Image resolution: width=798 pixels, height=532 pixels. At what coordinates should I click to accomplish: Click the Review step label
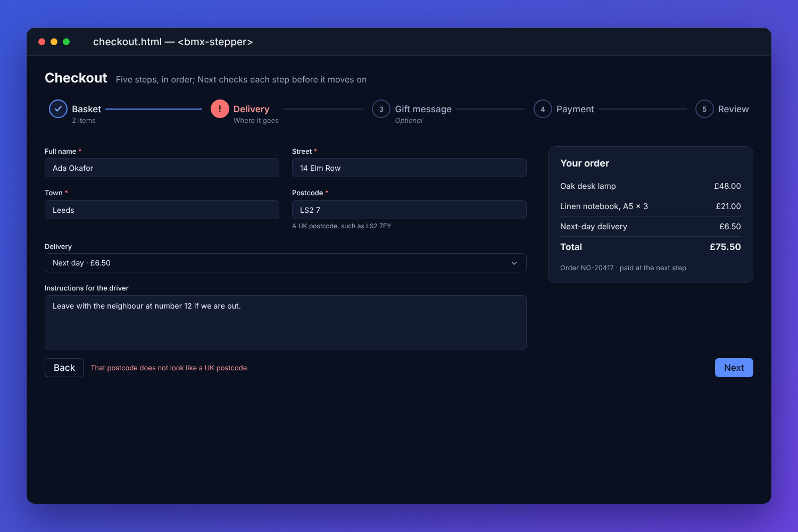[x=733, y=109]
